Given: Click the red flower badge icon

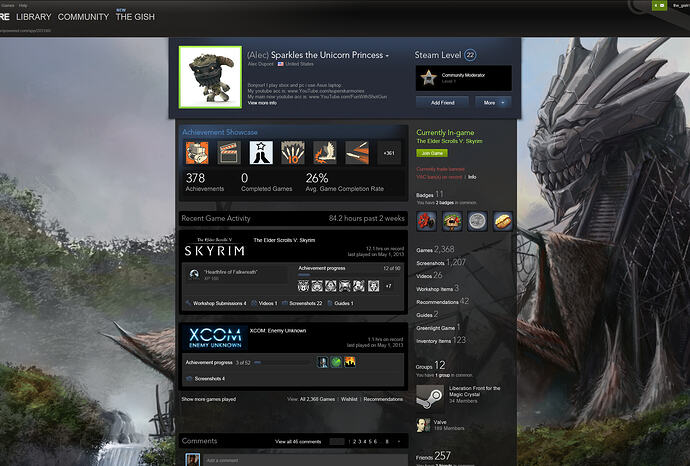Looking at the screenshot, I should [x=426, y=221].
